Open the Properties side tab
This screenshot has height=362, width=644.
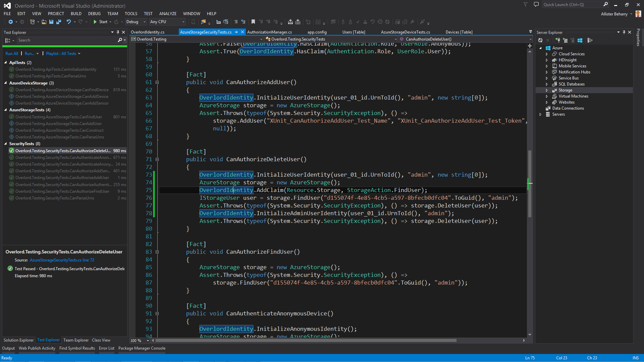tap(638, 38)
